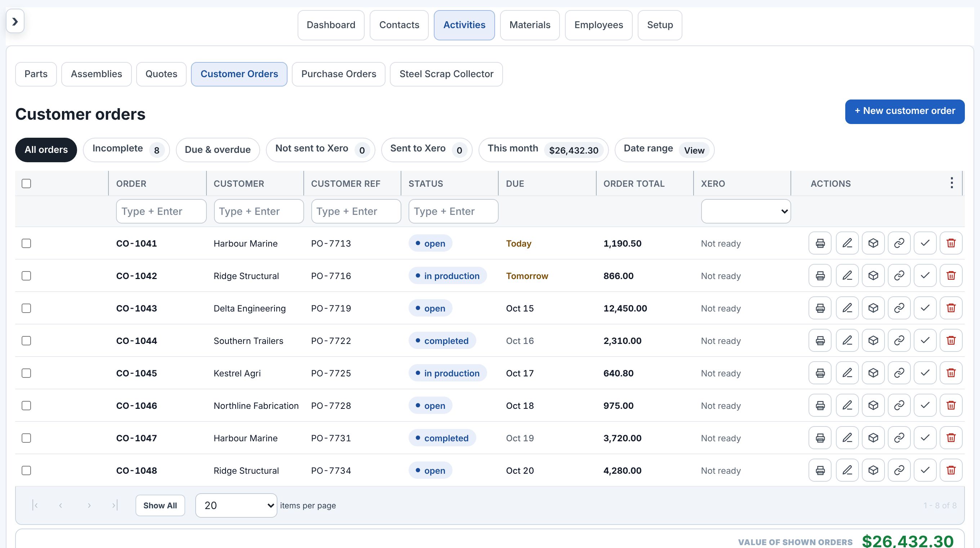Select the CO-1043 row checkbox
The width and height of the screenshot is (980, 548).
pyautogui.click(x=26, y=308)
